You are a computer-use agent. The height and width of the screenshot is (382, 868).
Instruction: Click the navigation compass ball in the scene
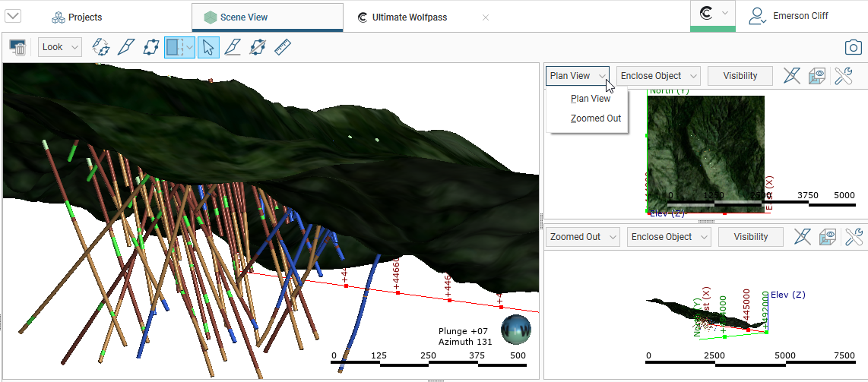click(x=516, y=330)
